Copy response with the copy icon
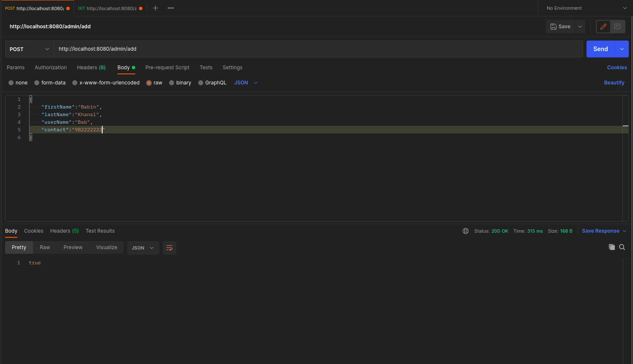 (611, 247)
